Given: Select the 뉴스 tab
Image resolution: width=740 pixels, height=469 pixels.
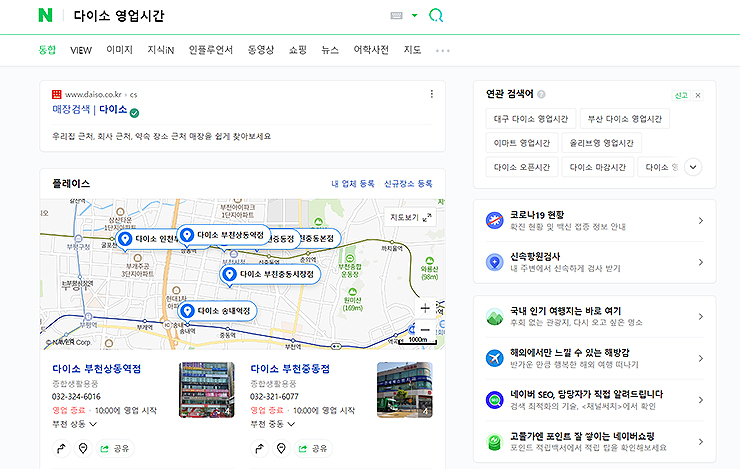Looking at the screenshot, I should (330, 50).
